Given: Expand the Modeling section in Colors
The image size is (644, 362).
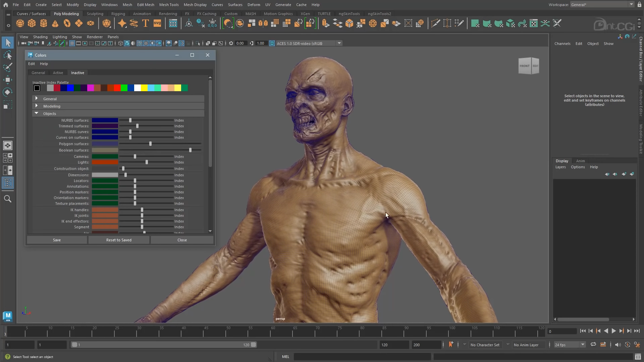Looking at the screenshot, I should click(x=36, y=106).
